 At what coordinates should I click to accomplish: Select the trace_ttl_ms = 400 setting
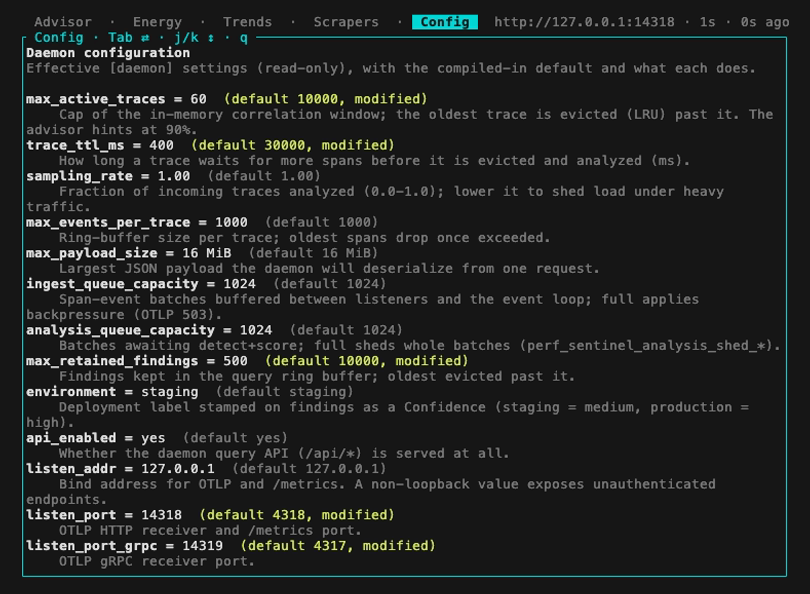click(100, 145)
